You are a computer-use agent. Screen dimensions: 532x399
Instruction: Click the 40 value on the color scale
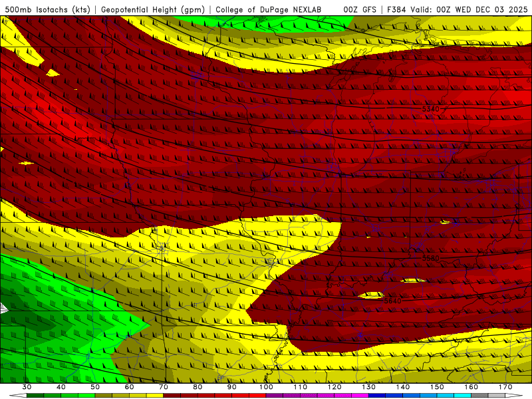(x=61, y=387)
